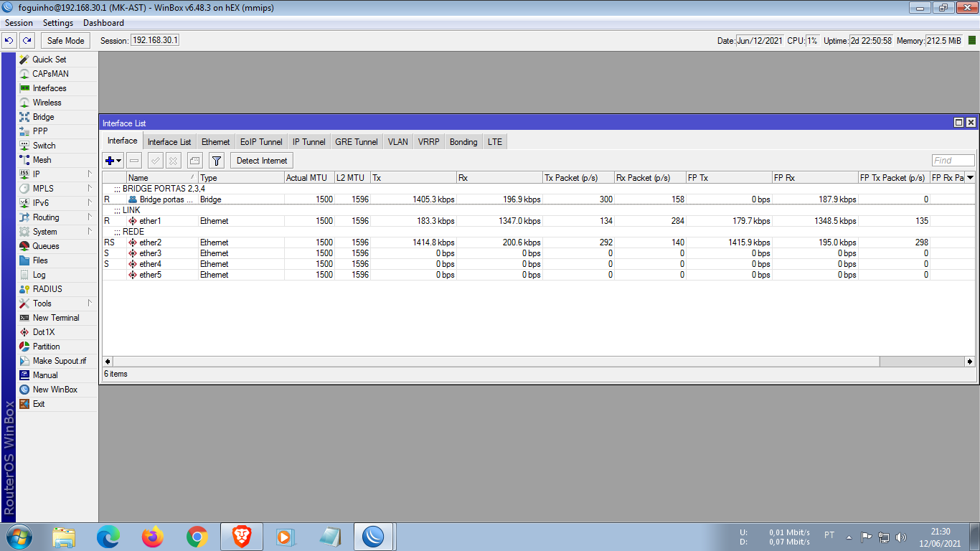
Task: Open the Settings menu
Action: click(58, 23)
